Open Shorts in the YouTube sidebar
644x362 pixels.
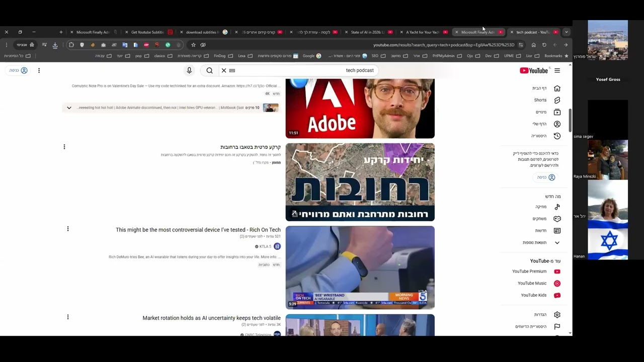[546, 100]
